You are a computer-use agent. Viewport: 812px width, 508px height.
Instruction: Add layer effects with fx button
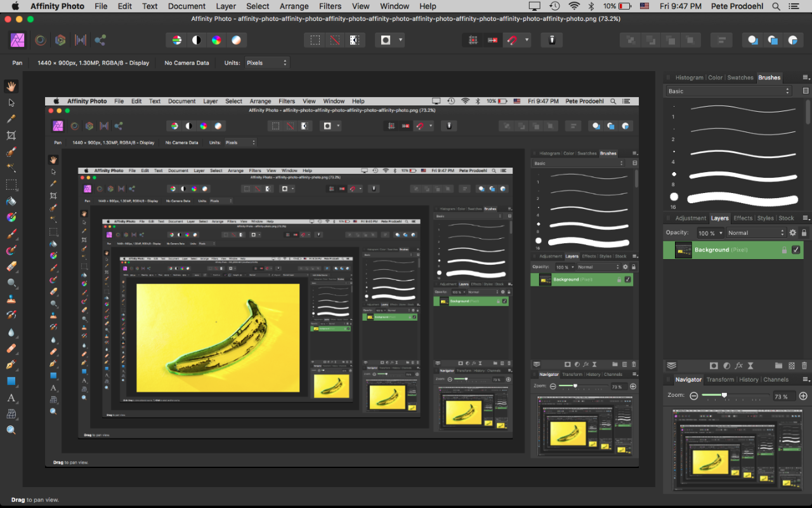coord(738,366)
